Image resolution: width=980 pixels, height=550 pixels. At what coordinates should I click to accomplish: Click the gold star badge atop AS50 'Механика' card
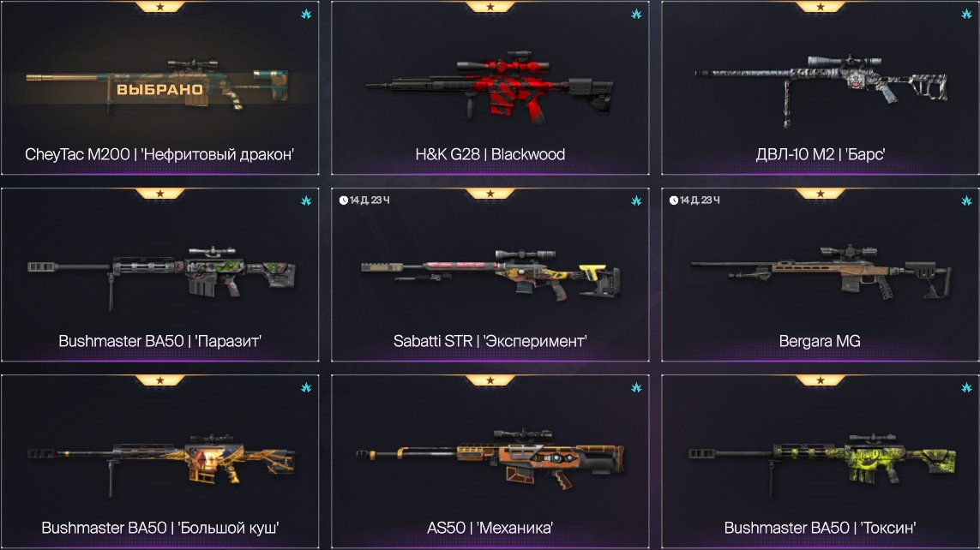coord(490,380)
